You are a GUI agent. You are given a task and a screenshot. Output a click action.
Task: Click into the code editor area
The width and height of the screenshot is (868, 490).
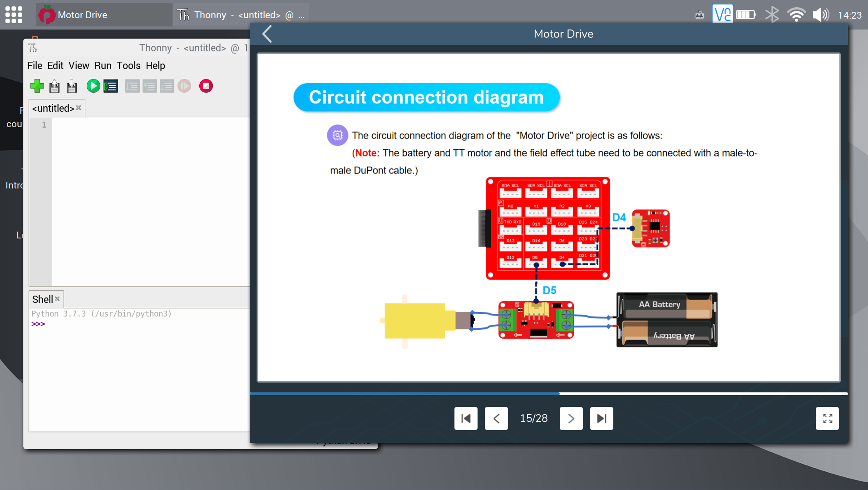[x=151, y=202]
